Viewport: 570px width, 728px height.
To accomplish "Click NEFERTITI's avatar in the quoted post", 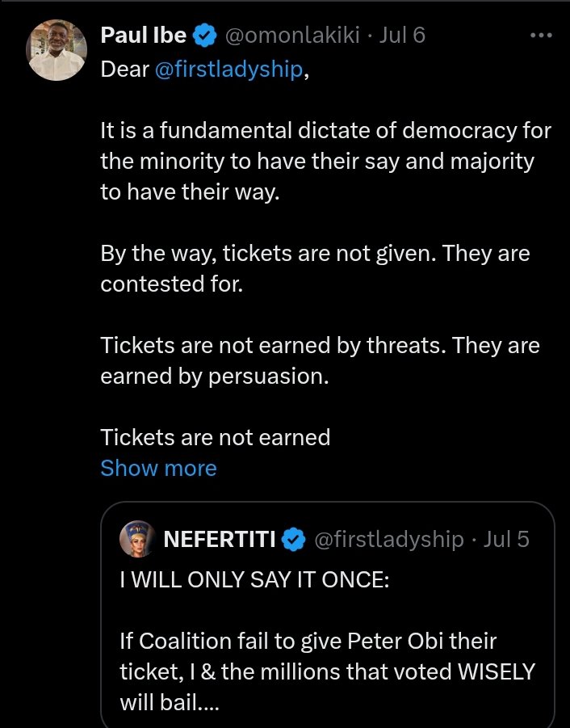I will 136,539.
